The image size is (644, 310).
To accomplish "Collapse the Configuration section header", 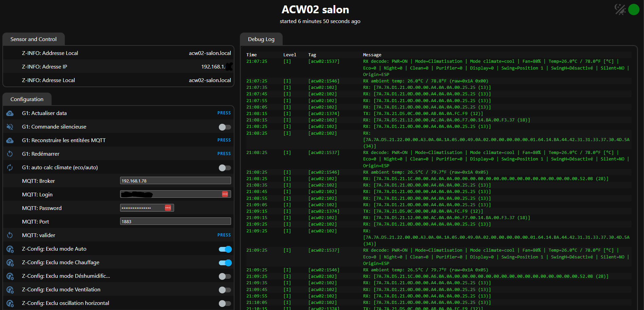I will pos(27,99).
